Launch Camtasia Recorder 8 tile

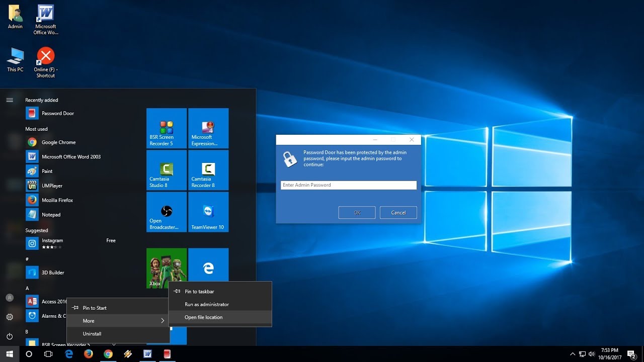point(208,170)
